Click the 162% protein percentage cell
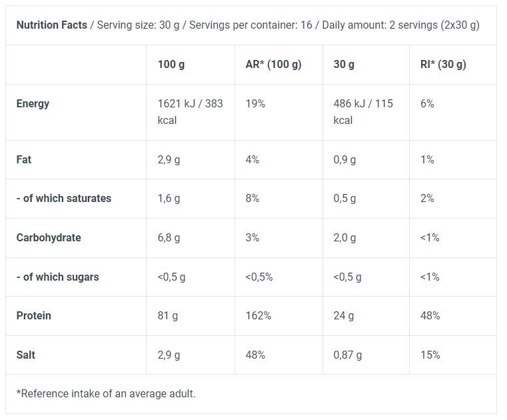 pyautogui.click(x=258, y=315)
